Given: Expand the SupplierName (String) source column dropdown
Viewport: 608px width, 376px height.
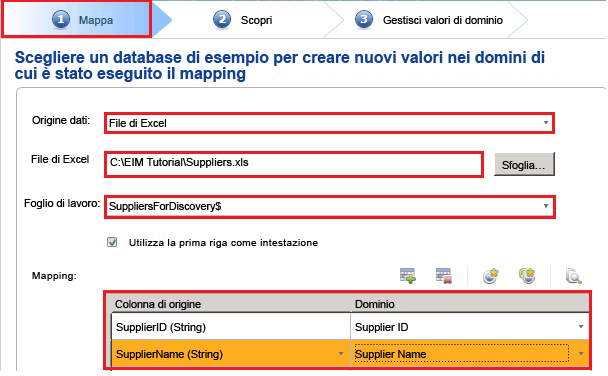Looking at the screenshot, I should tap(341, 354).
